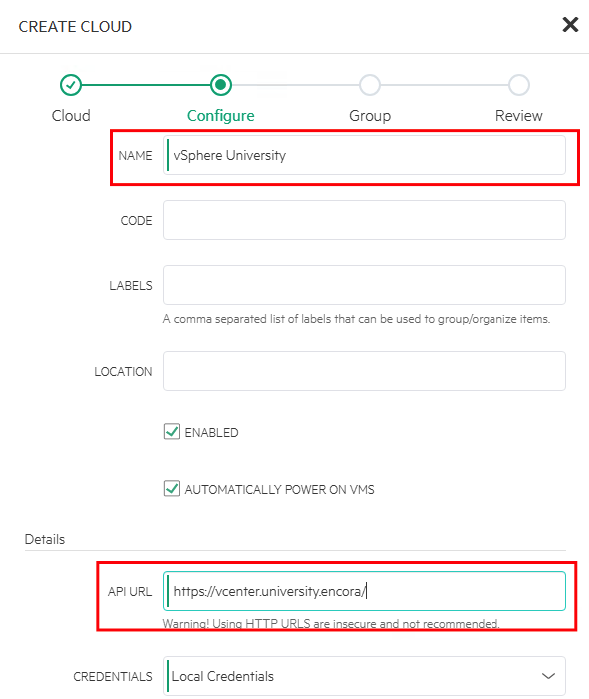Go back to the Cloud wizard step
This screenshot has height=699, width=589.
coord(71,115)
